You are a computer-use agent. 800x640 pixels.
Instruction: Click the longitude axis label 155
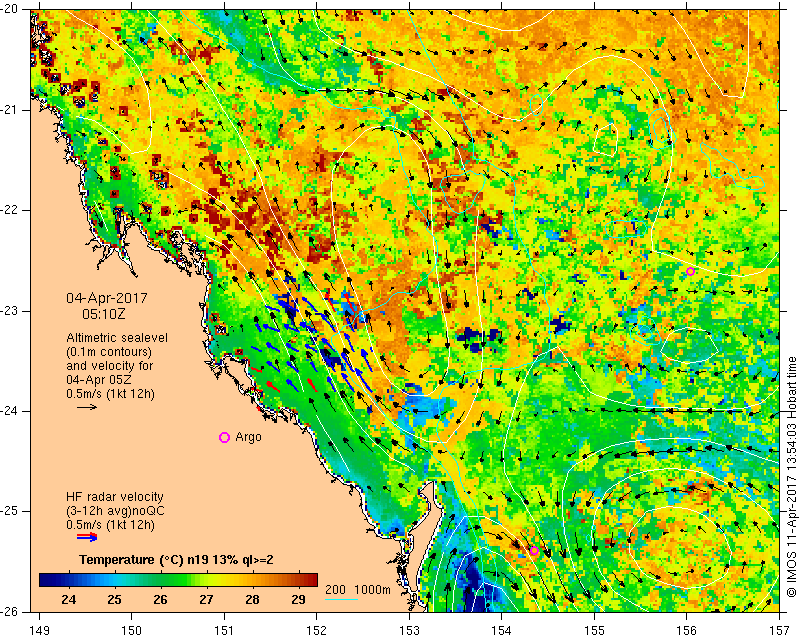point(595,630)
